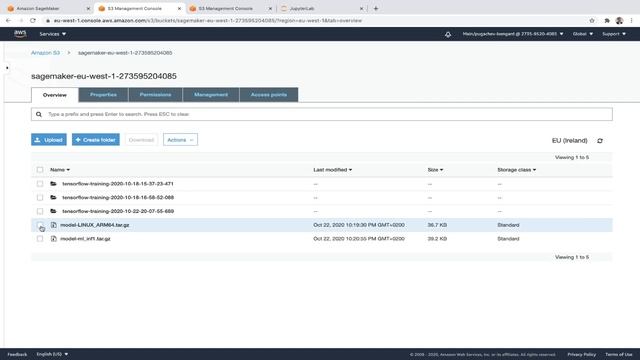Sort by the Name column
Screen dimensions: 640x360
pyautogui.click(x=60, y=170)
